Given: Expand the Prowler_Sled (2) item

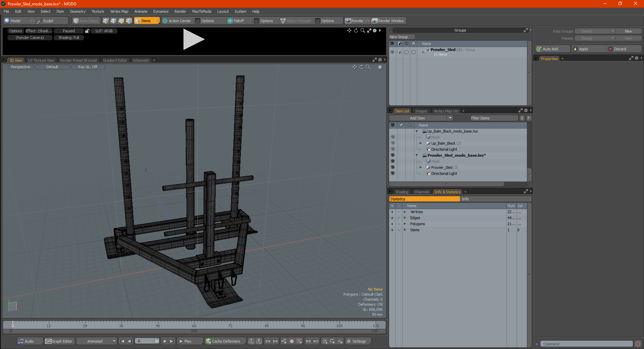Looking at the screenshot, I should tap(421, 167).
